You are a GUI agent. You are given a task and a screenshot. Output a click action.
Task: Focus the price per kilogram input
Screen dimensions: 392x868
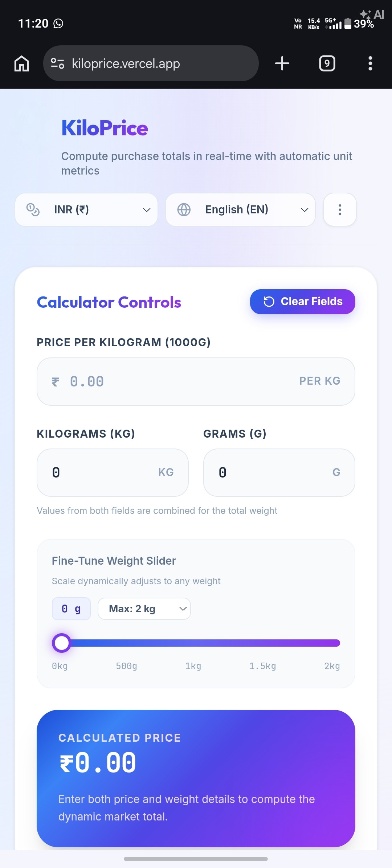pos(196,381)
